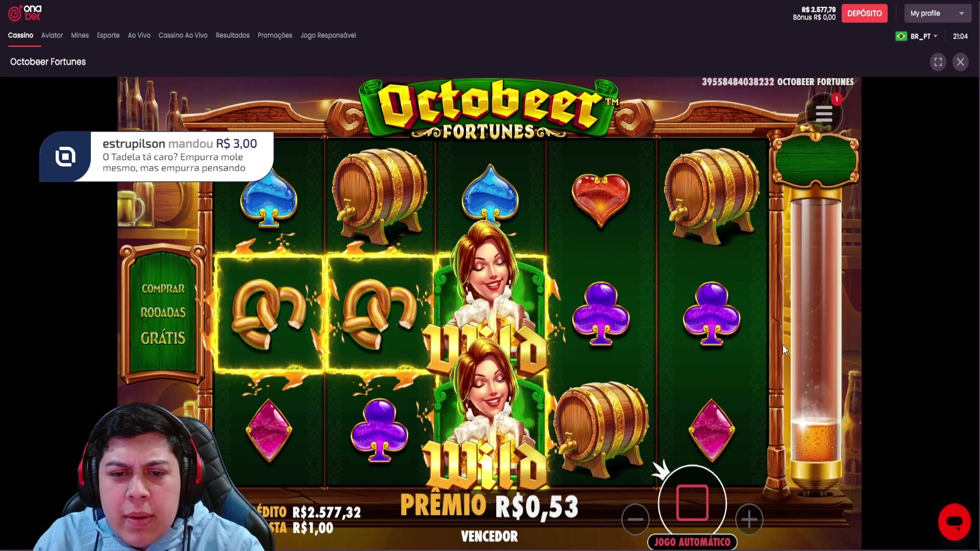
Task: Stop the spin with the square button
Action: pos(692,503)
